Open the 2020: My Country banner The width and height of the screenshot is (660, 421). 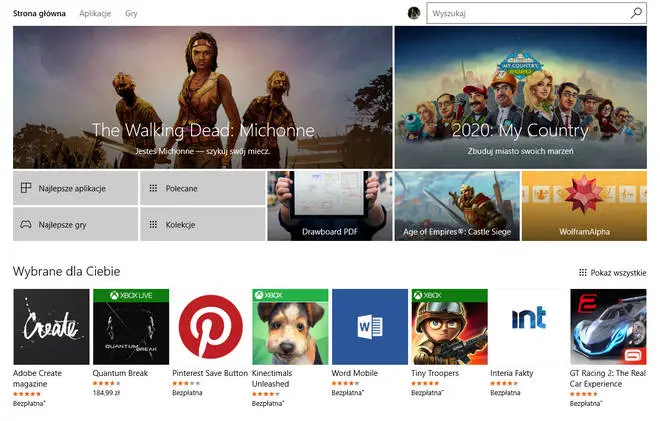[x=521, y=97]
